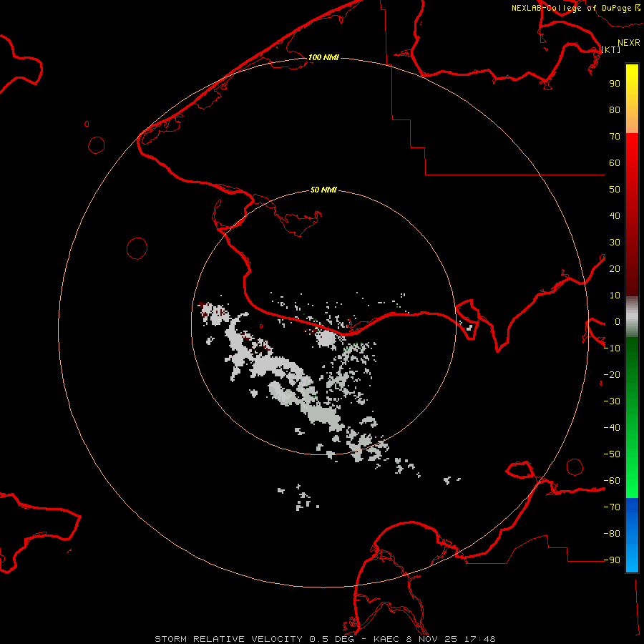Click the gray zero-velocity segment of color bar
The image size is (644, 644).
click(x=632, y=317)
